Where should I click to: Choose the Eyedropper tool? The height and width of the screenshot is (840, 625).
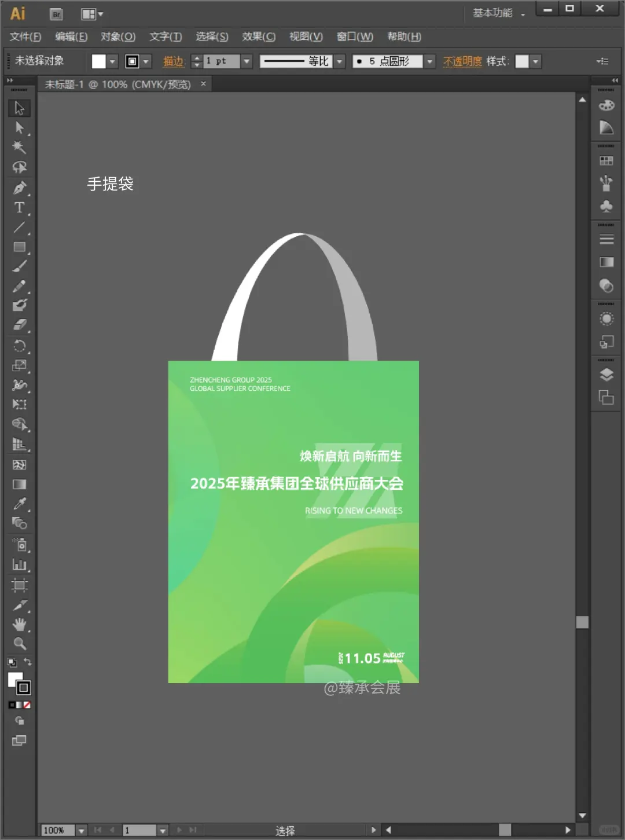[19, 504]
